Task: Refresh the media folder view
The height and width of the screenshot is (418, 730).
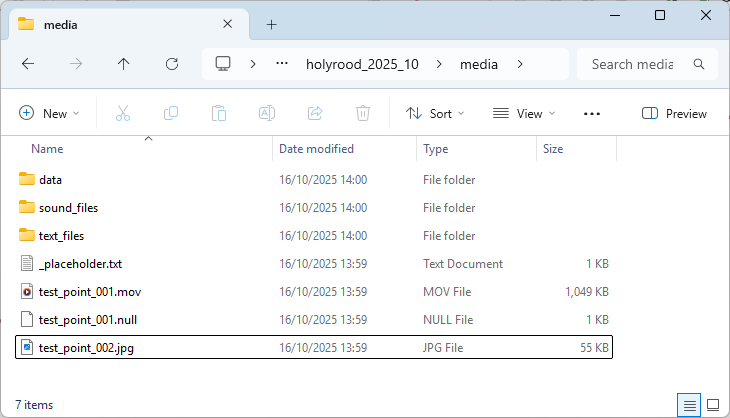Action: click(172, 64)
